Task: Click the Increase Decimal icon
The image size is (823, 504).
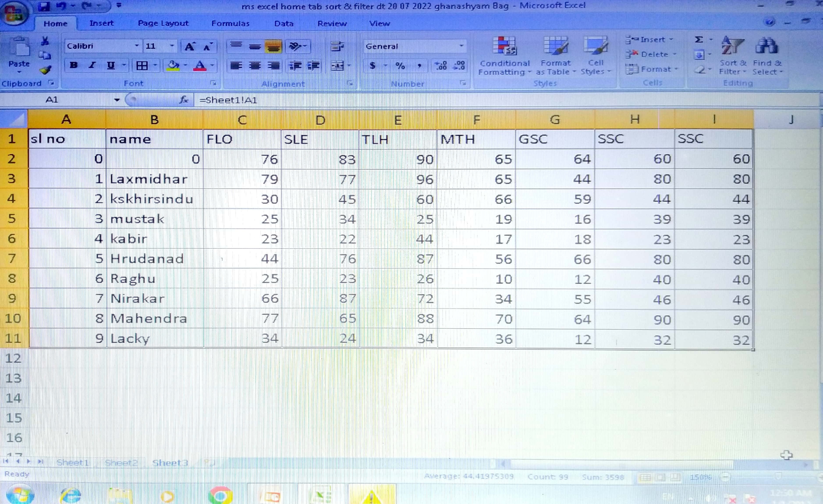Action: coord(441,66)
